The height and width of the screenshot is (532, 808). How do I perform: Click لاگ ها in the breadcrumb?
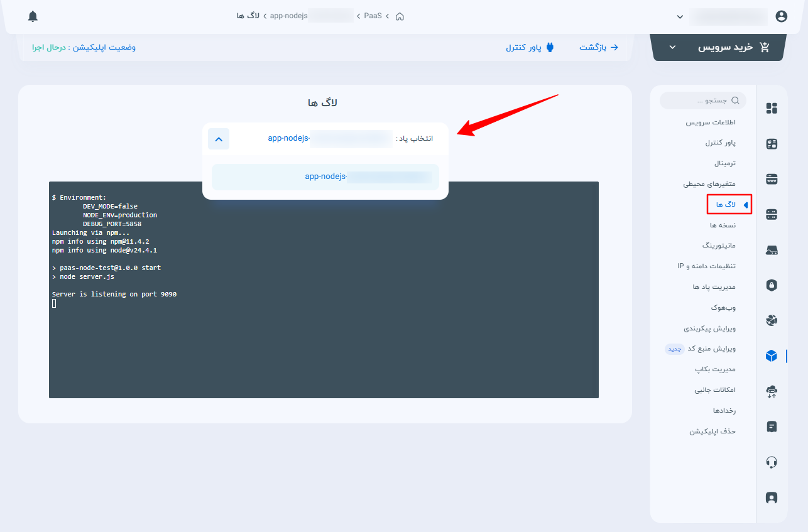pyautogui.click(x=248, y=16)
